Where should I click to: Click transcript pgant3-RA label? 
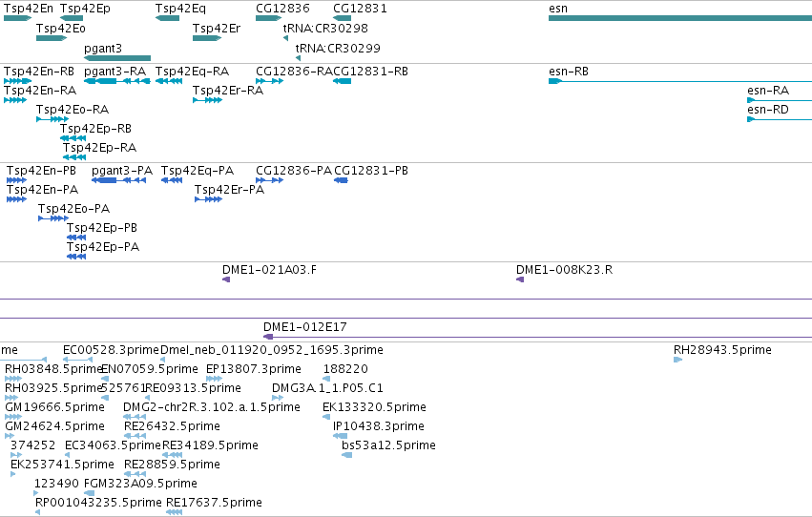click(115, 72)
